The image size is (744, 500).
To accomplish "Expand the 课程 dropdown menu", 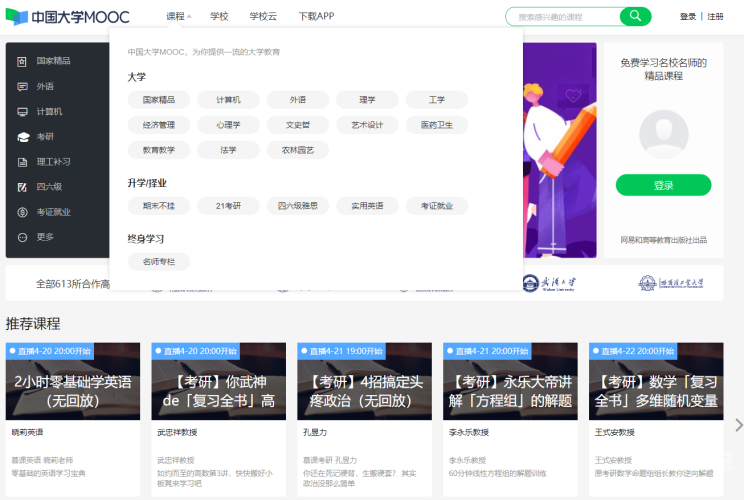I will (178, 17).
